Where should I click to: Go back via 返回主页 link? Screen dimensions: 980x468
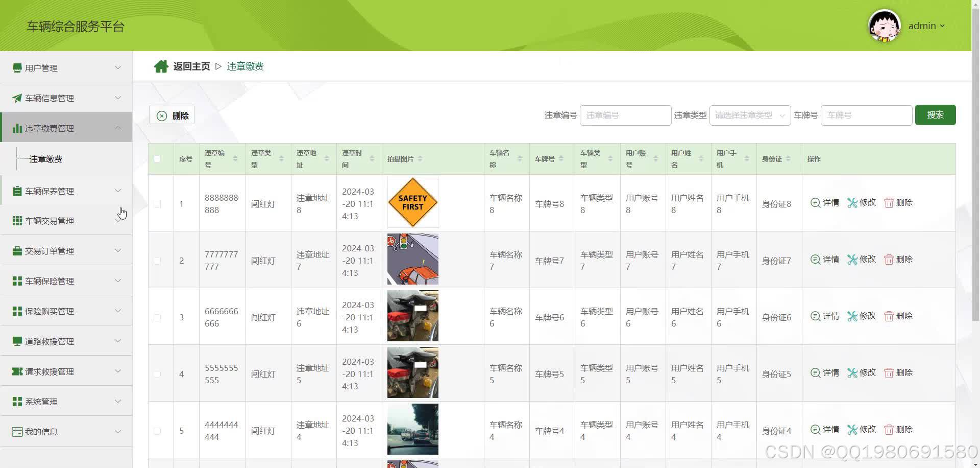pyautogui.click(x=191, y=66)
